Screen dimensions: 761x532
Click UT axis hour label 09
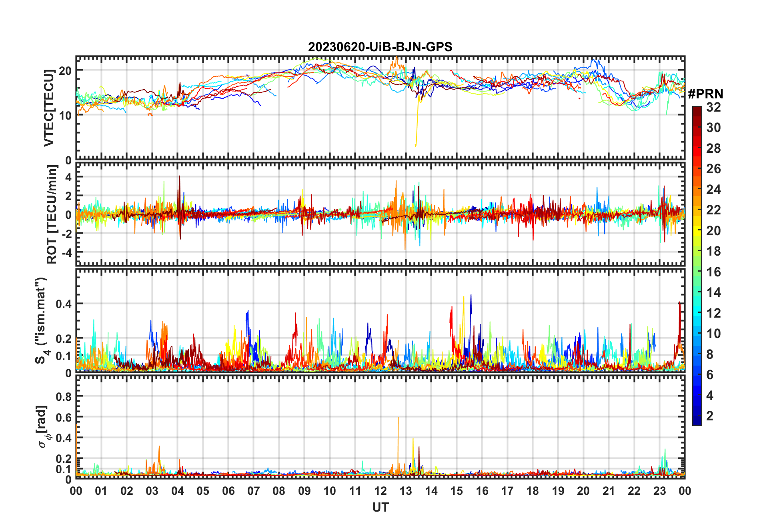pyautogui.click(x=304, y=491)
